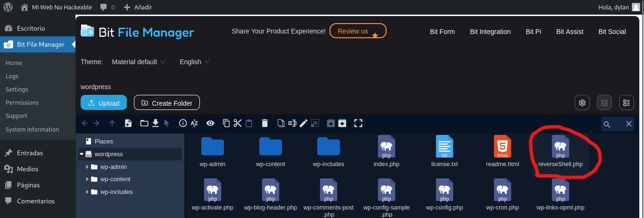The image size is (644, 218).
Task: Click the resize image toolbar icon
Action: click(x=315, y=123)
